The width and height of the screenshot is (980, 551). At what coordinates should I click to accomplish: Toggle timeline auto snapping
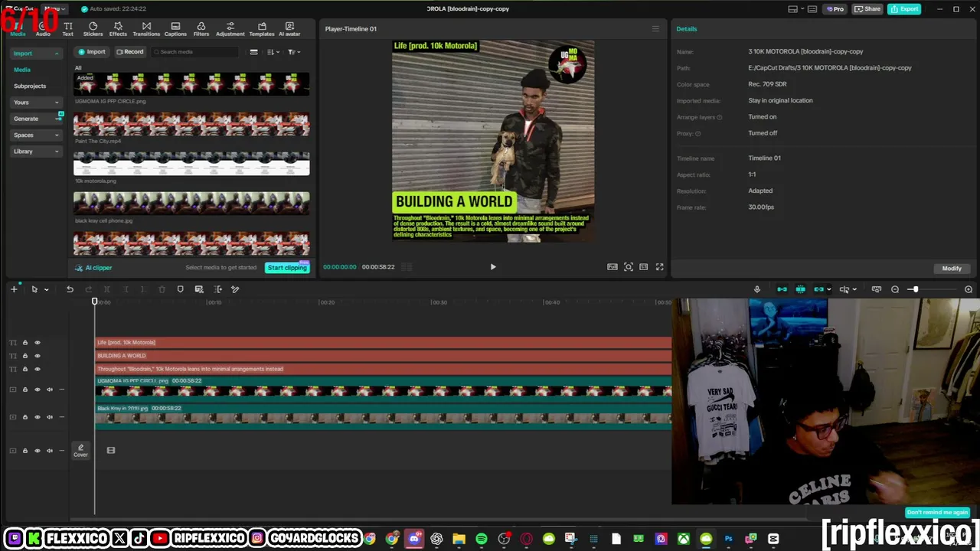click(x=800, y=289)
